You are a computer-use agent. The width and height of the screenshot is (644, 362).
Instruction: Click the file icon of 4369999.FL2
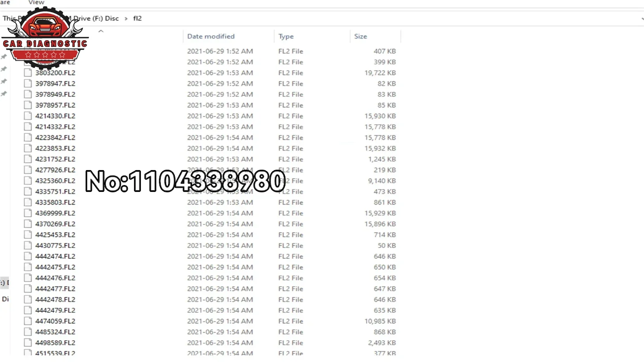(28, 213)
